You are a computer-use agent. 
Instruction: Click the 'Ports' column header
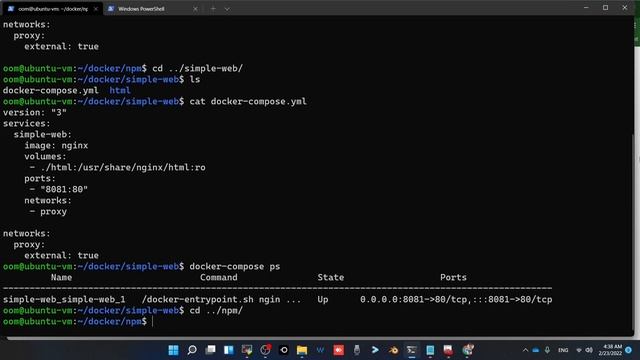pos(453,277)
